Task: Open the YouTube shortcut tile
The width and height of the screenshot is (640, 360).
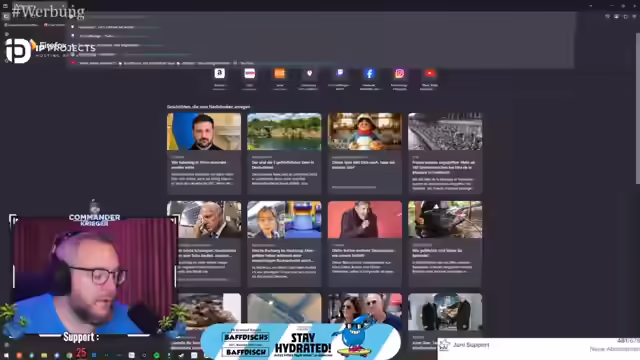Action: pyautogui.click(x=429, y=73)
